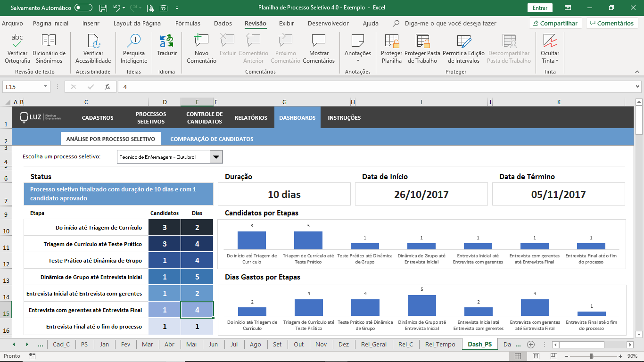Open Customize Quick Access Toolbar dropdown
The width and height of the screenshot is (644, 362).
tap(177, 8)
